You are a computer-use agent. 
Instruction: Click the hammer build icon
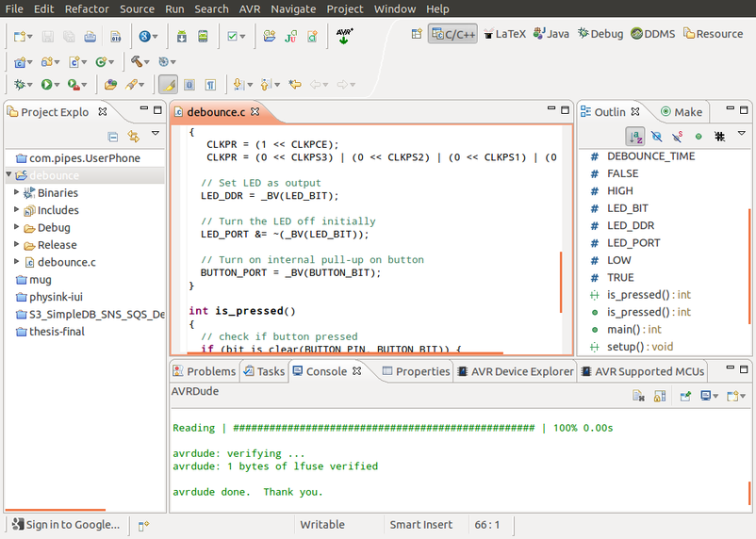(x=137, y=62)
